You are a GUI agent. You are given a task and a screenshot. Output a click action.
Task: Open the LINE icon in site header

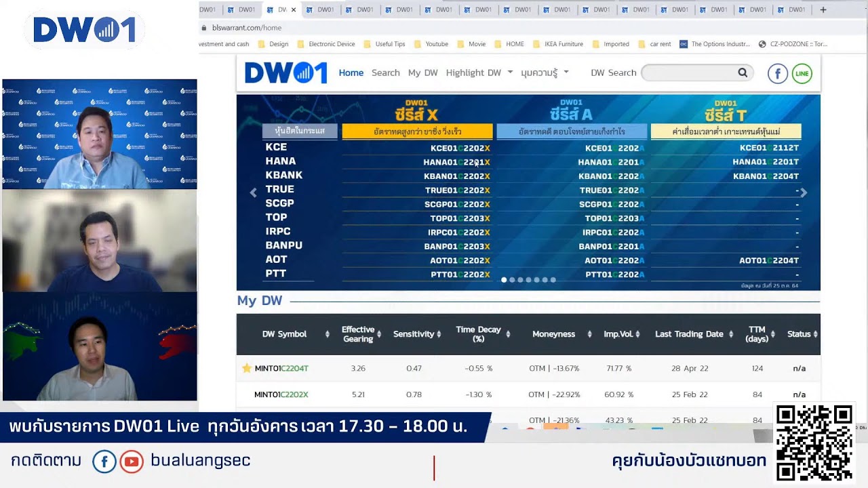802,73
